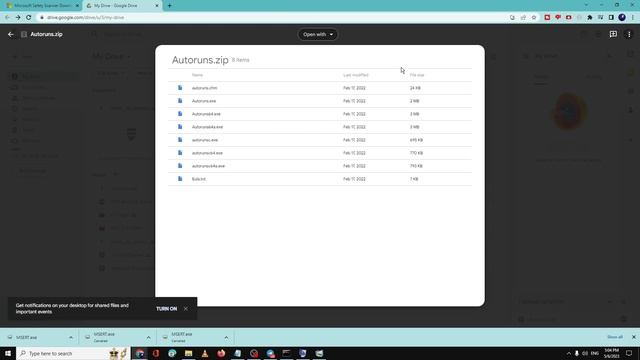This screenshot has width=640, height=360.
Task: Click the Eula.txt file name
Action: coord(199,179)
